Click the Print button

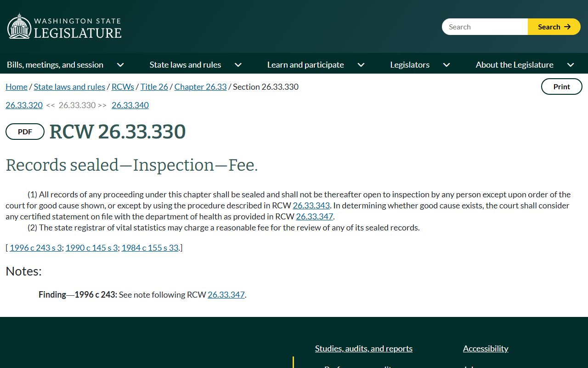click(x=561, y=86)
